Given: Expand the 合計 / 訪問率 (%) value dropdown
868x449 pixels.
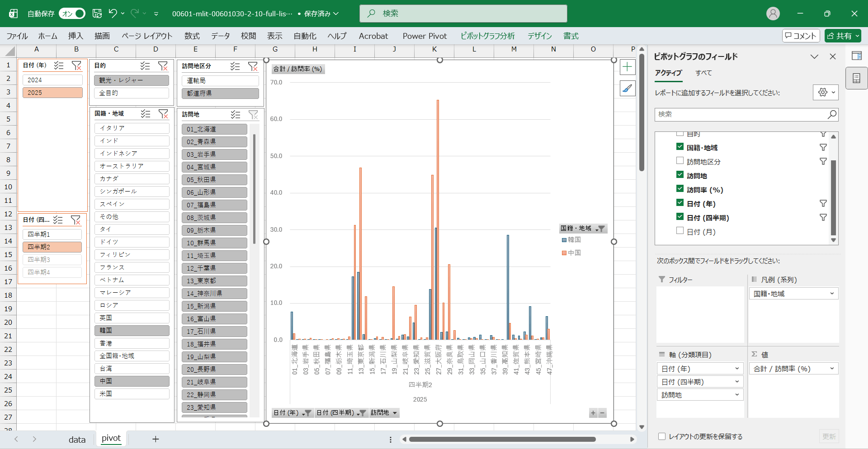Looking at the screenshot, I should (x=831, y=369).
